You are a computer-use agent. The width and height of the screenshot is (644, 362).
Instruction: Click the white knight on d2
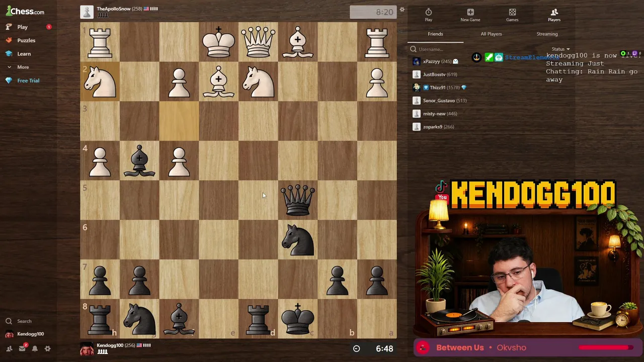[x=258, y=81]
